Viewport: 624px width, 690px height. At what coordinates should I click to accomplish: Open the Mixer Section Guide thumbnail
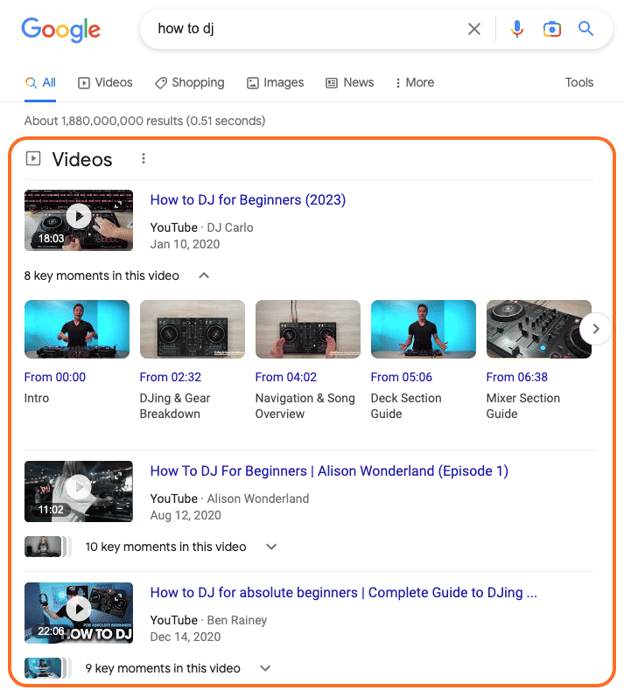tap(539, 329)
